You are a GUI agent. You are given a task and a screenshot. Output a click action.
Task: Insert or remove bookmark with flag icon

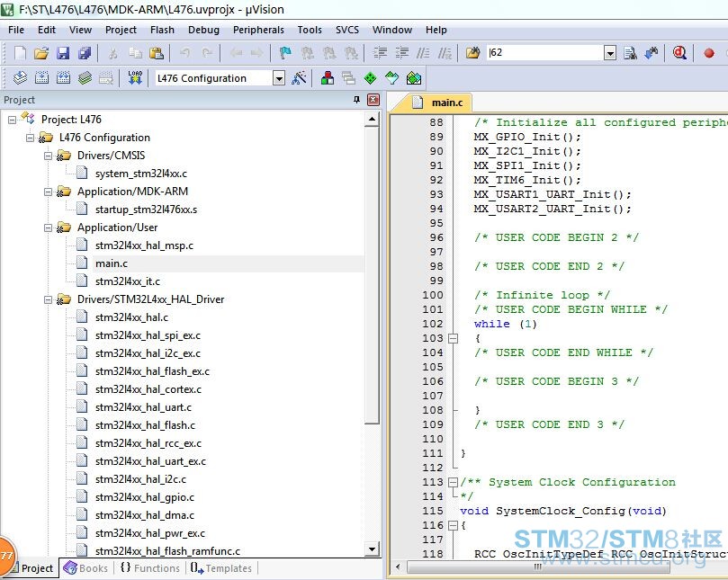pos(285,53)
